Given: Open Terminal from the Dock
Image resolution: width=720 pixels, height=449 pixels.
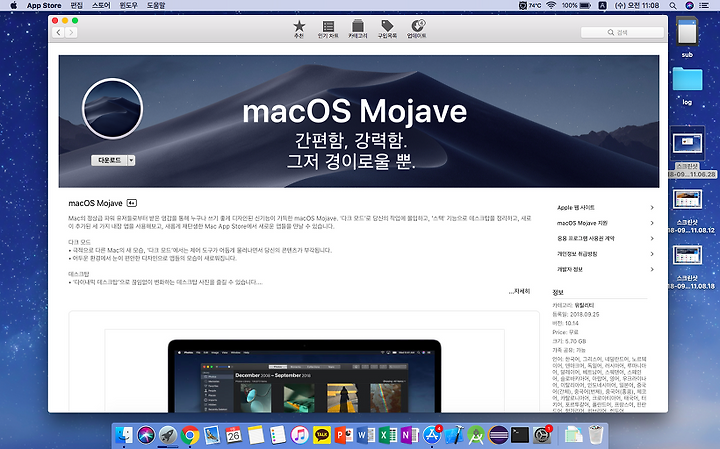Looking at the screenshot, I should pyautogui.click(x=520, y=435).
